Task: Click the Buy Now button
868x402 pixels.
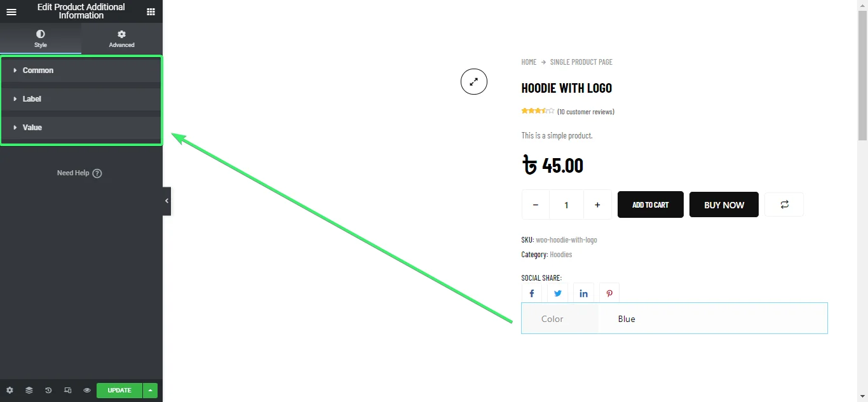Action: pos(723,204)
